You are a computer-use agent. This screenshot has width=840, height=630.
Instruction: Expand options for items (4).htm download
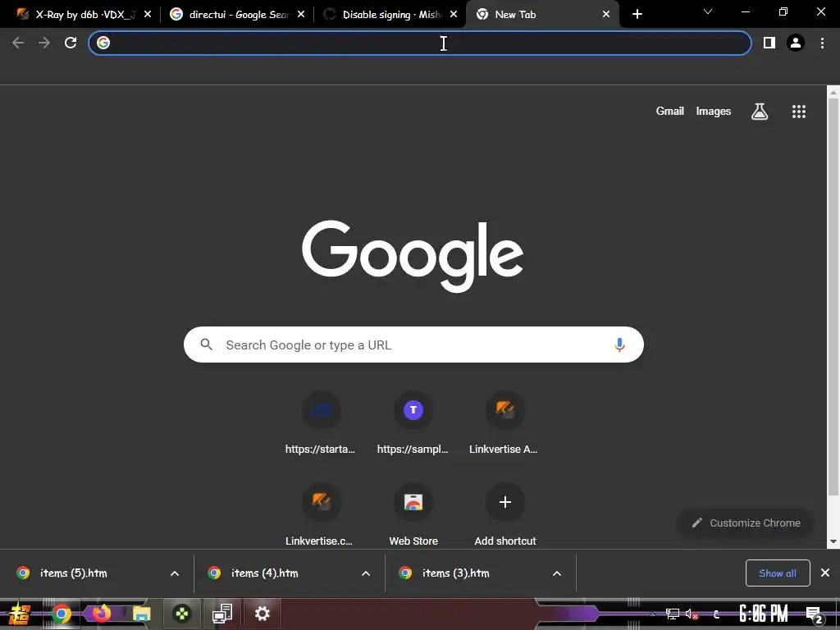coord(366,573)
